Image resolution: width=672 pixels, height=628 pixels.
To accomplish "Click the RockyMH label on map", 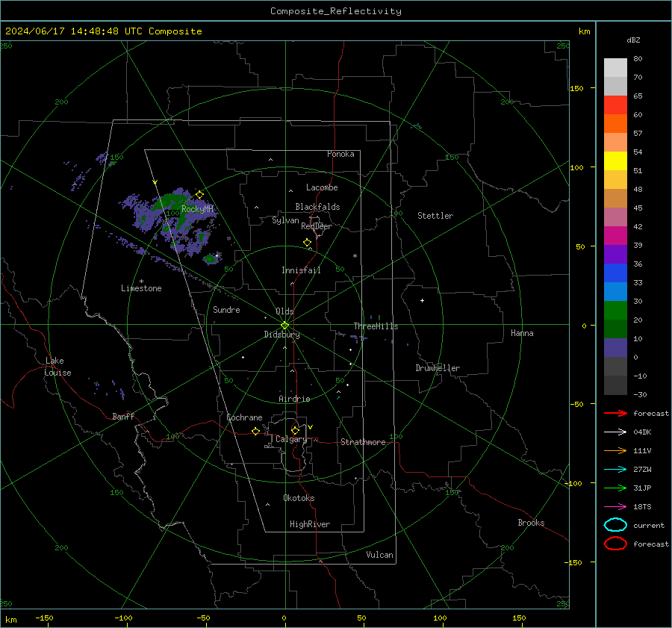I will click(197, 209).
